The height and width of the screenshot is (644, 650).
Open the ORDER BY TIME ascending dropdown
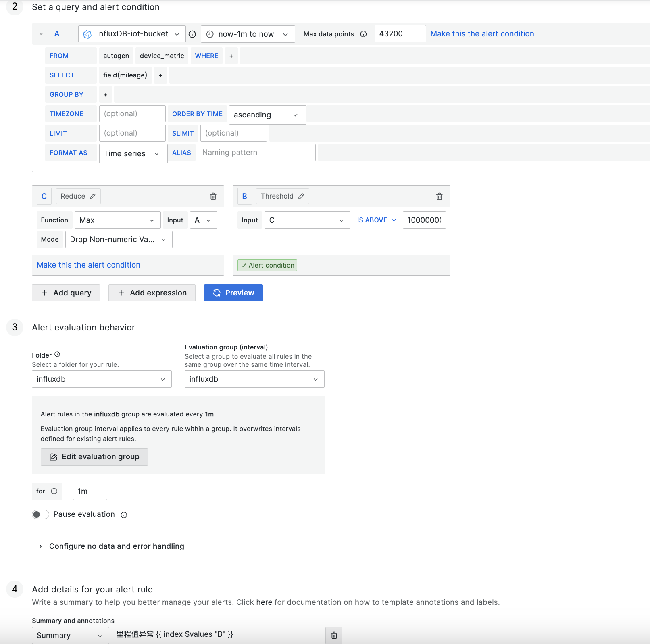point(267,115)
